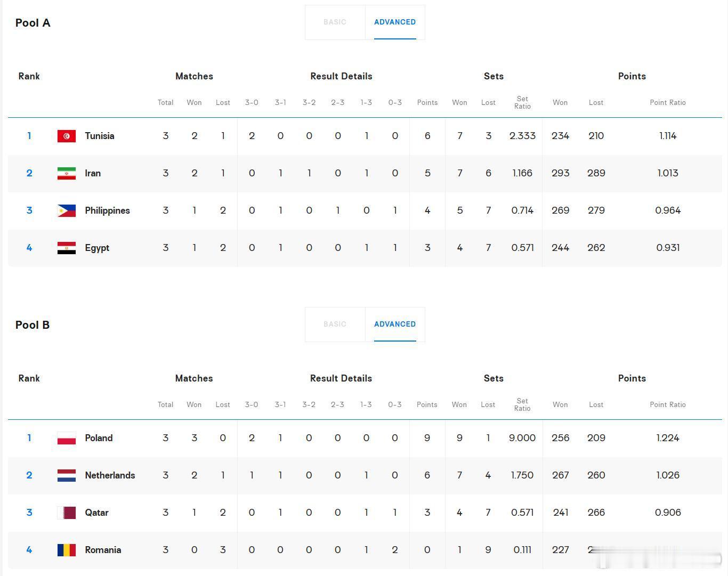The height and width of the screenshot is (576, 728).
Task: Click Iran's rank number 2
Action: 29,173
